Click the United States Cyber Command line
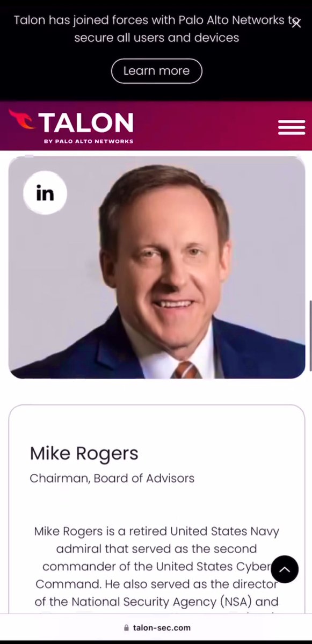Viewport: 312px width, 644px height. [x=156, y=566]
